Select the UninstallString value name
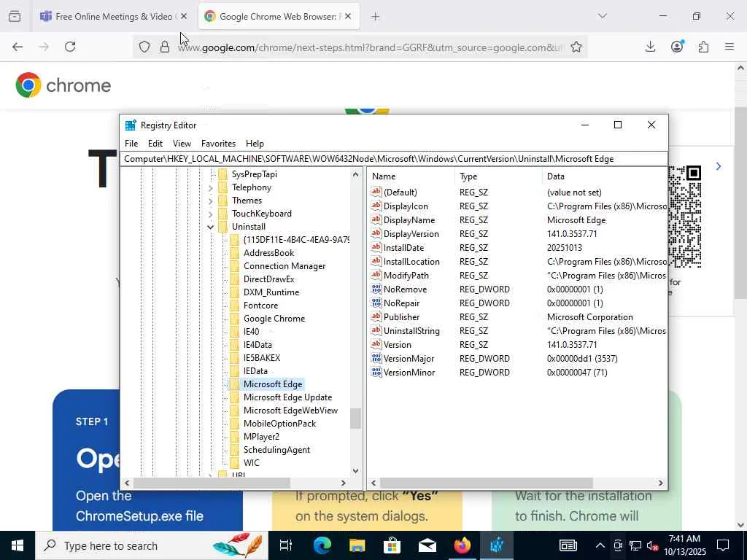Screen dimensions: 747x560 click(411, 330)
